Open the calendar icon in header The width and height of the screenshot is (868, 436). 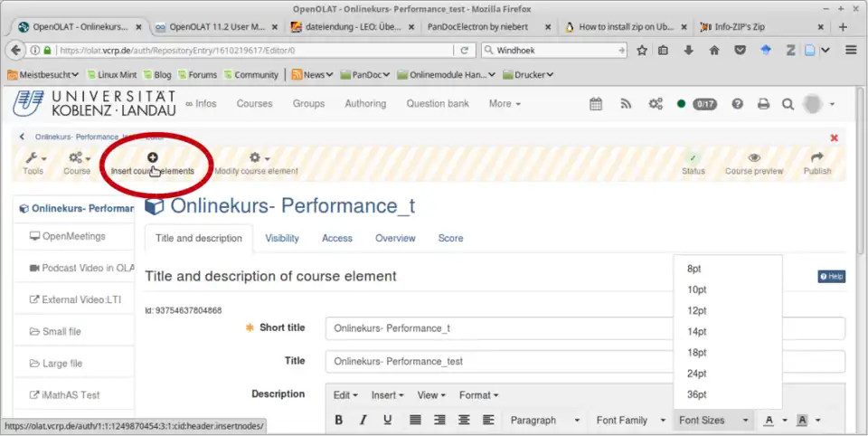pyautogui.click(x=596, y=104)
